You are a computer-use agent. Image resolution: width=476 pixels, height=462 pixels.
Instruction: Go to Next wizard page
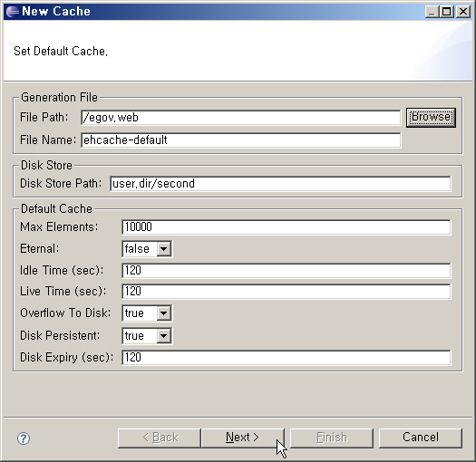click(x=243, y=438)
